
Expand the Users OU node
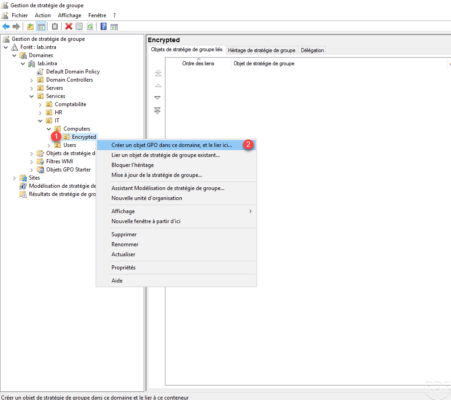[x=49, y=145]
